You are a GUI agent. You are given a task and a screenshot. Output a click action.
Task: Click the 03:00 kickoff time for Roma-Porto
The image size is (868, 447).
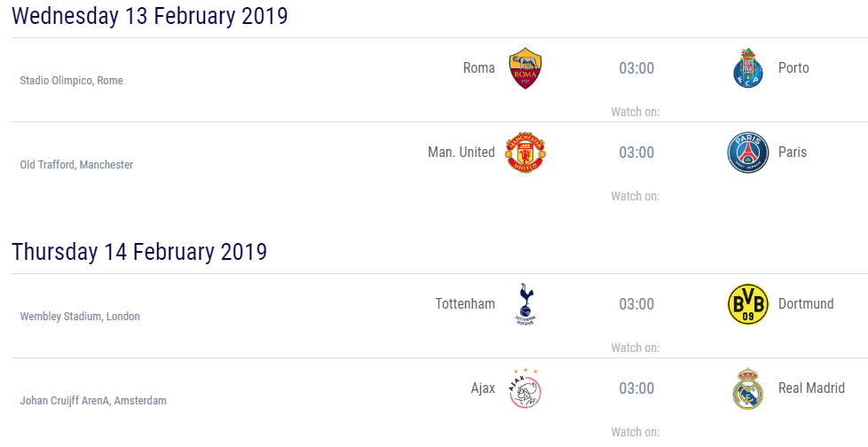636,68
